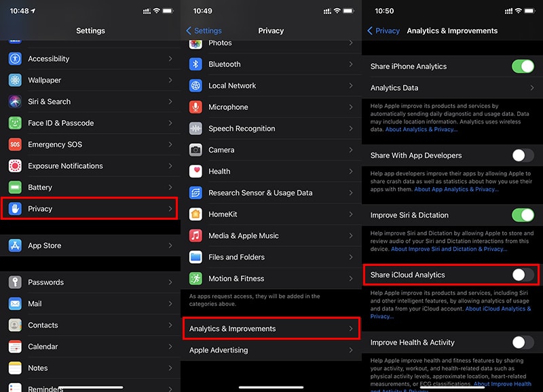Viewport: 543px width, 392px height.
Task: Tap chevron on the Wallpaper row
Action: click(x=170, y=80)
